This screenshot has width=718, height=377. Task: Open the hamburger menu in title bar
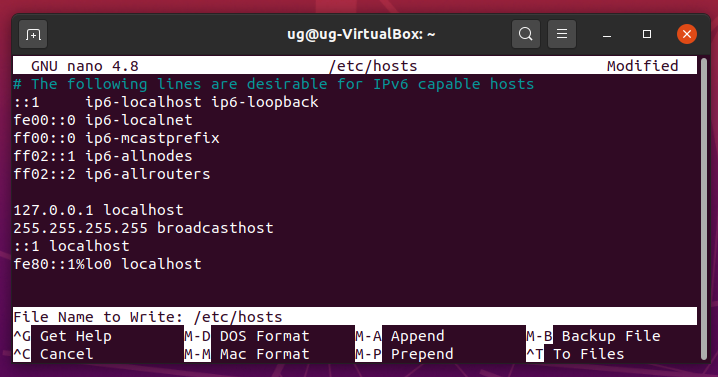(x=562, y=34)
